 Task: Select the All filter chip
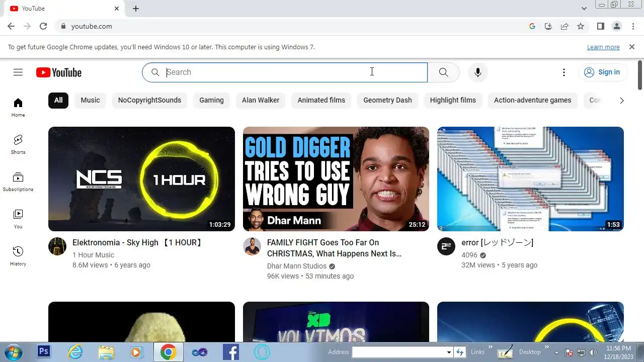point(58,100)
